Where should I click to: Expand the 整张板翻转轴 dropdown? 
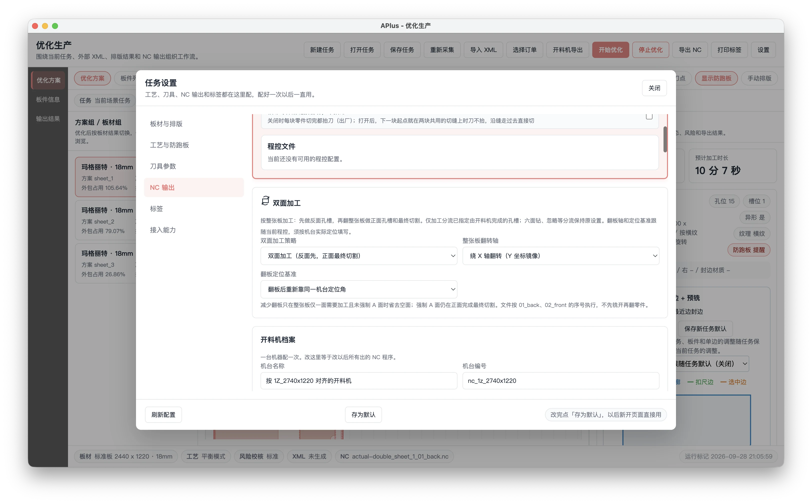560,256
